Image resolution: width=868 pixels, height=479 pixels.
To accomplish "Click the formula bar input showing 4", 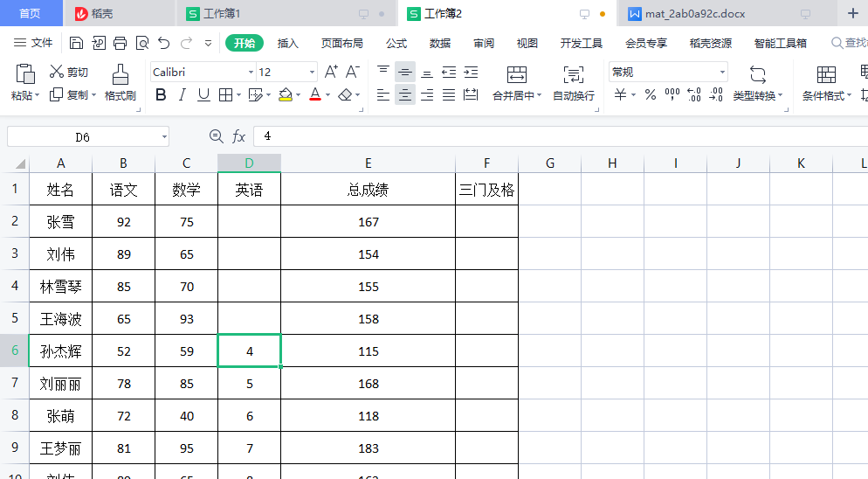I will [561, 136].
